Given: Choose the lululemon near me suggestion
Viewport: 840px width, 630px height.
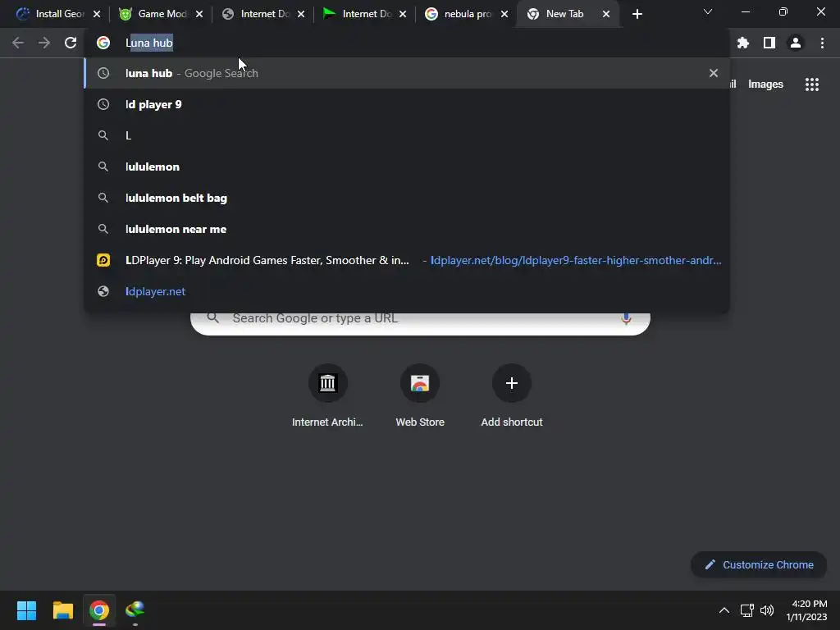Looking at the screenshot, I should pyautogui.click(x=407, y=229).
